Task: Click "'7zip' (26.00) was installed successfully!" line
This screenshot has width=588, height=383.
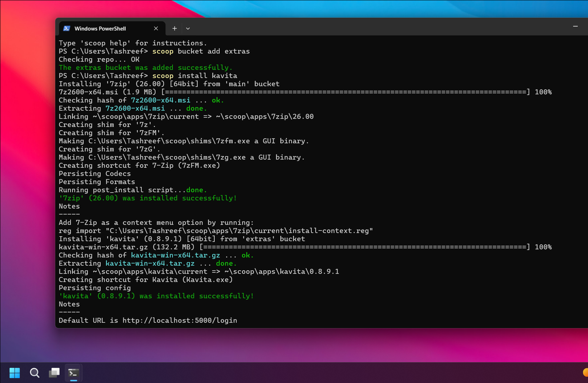Action: tap(148, 198)
